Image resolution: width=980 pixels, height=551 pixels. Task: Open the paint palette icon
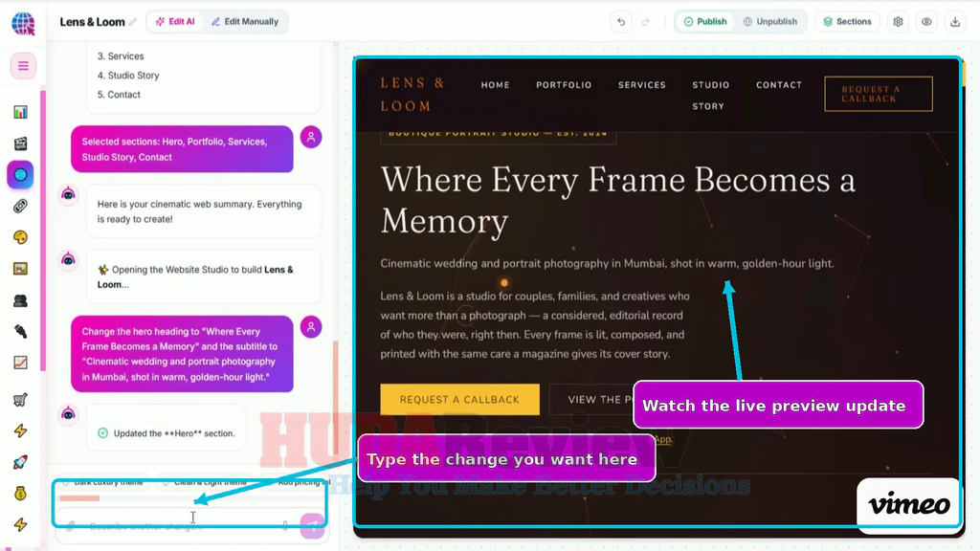21,237
